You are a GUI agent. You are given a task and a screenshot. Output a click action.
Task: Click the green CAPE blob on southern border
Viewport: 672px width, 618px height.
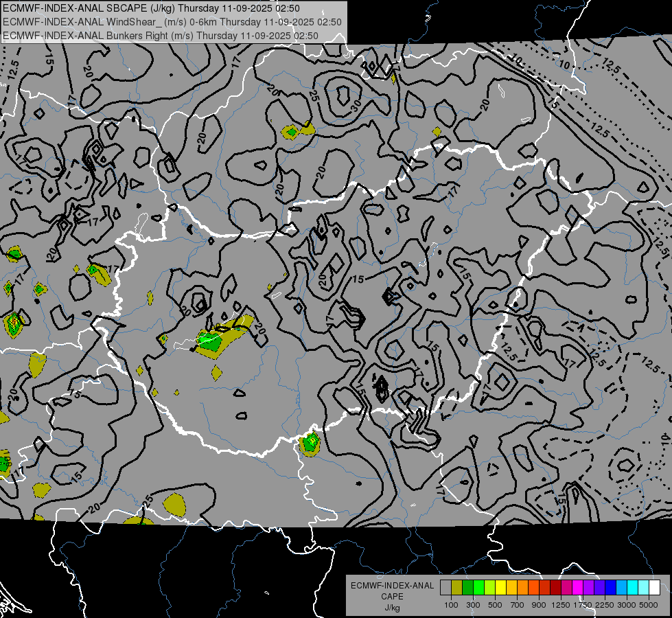[310, 444]
